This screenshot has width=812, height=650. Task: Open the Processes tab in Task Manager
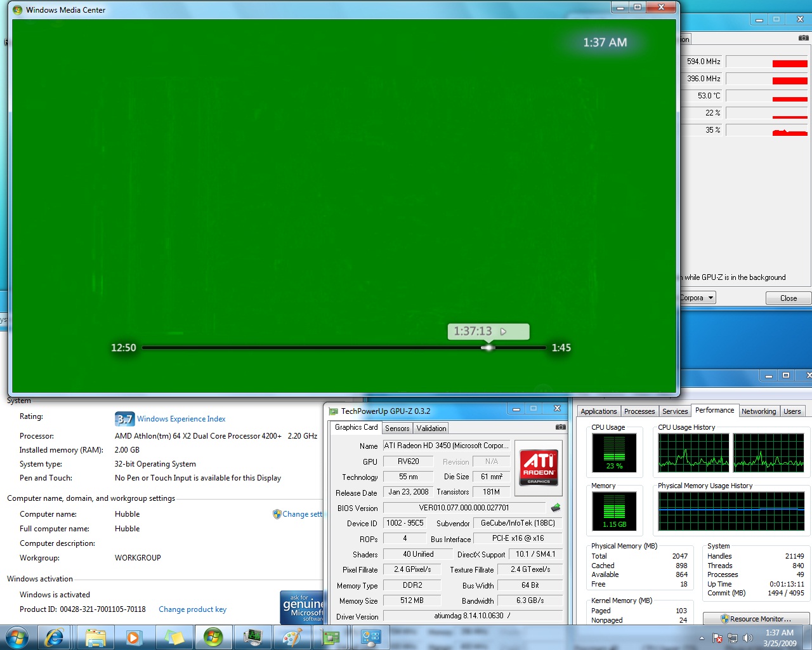639,411
